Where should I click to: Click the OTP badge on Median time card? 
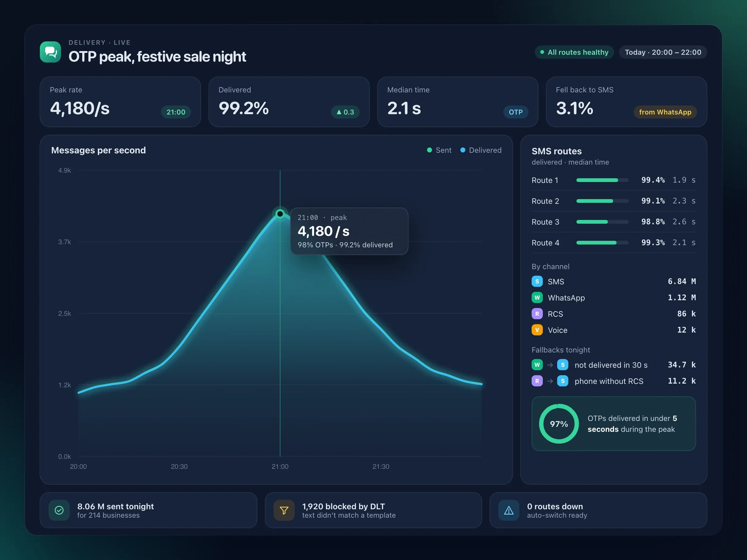tap(516, 112)
